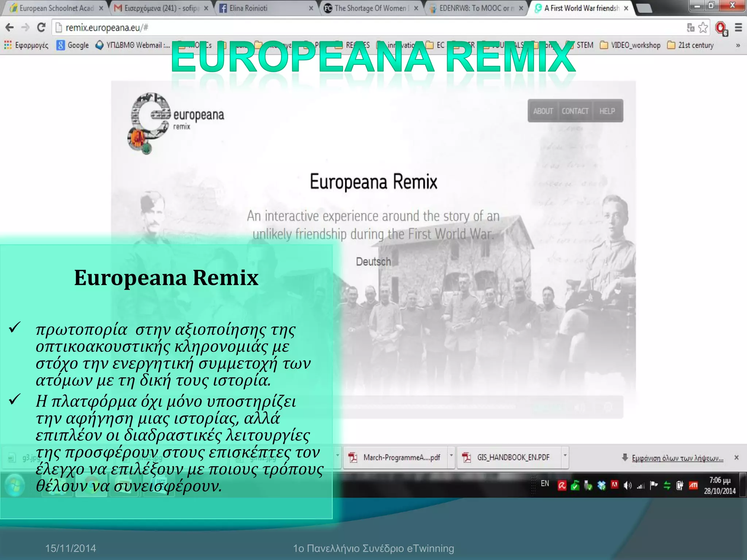Open the red extension icon with badge
Screen dimensions: 747x560
tap(721, 28)
